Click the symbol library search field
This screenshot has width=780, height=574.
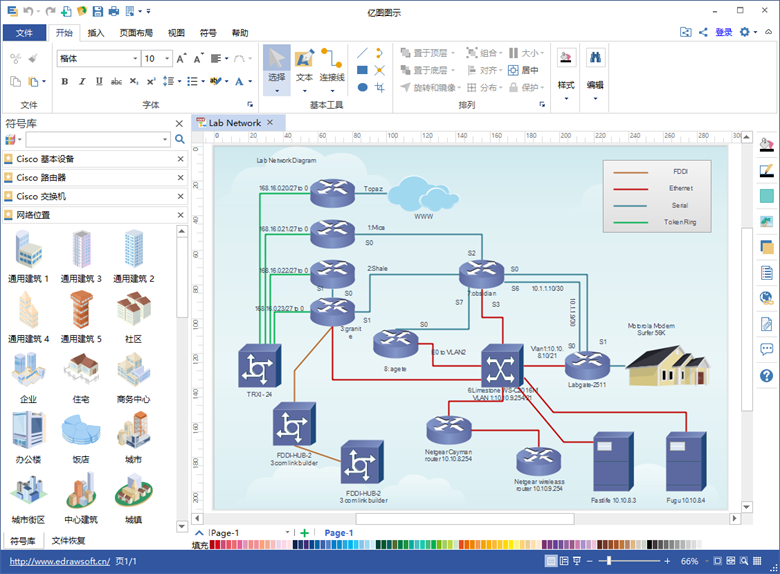98,140
